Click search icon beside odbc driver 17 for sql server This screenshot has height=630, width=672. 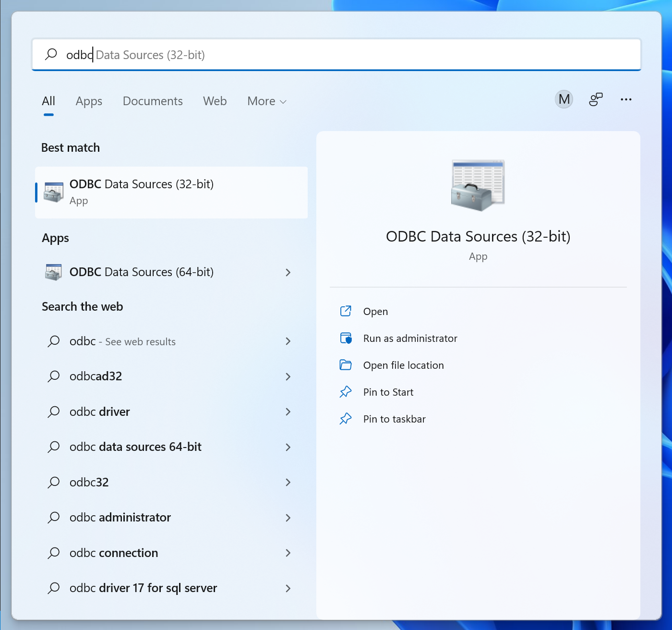[x=54, y=588]
